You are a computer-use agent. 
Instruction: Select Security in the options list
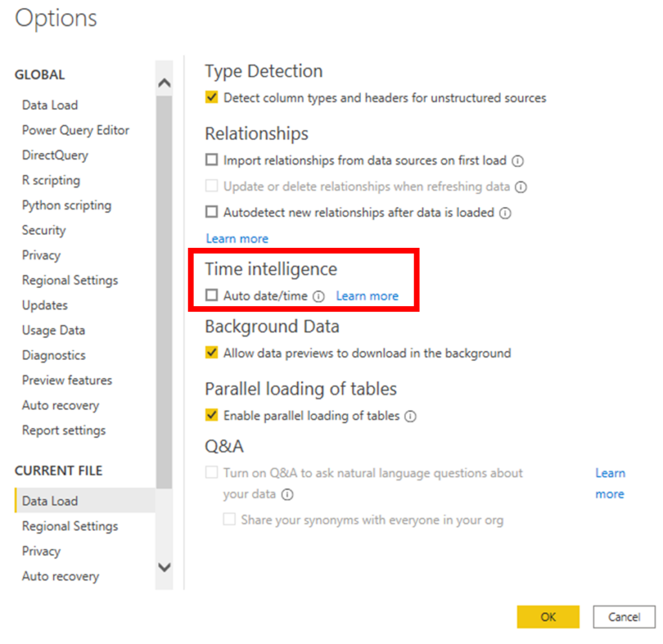click(44, 230)
